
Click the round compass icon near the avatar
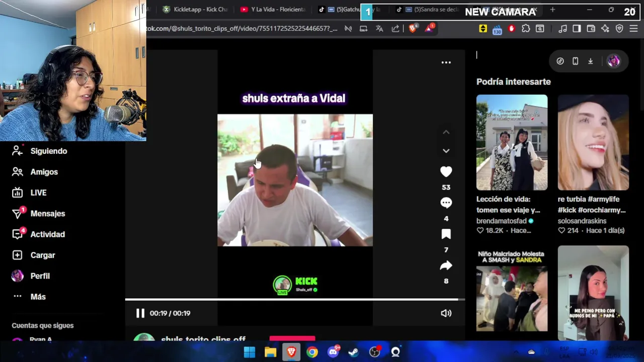560,61
